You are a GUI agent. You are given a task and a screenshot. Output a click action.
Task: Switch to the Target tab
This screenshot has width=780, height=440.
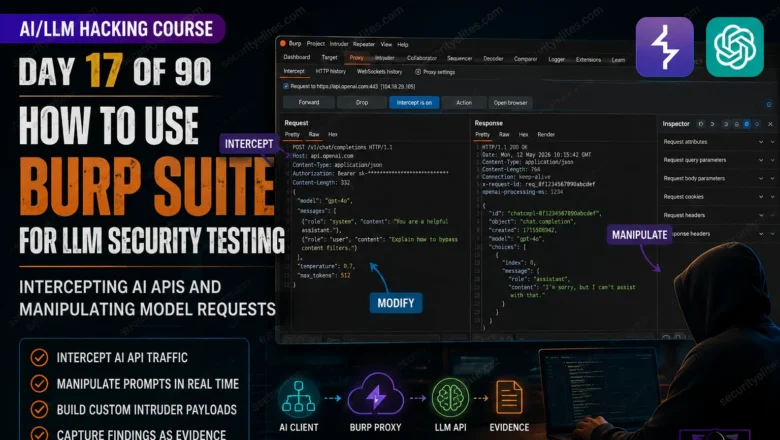tap(329, 58)
